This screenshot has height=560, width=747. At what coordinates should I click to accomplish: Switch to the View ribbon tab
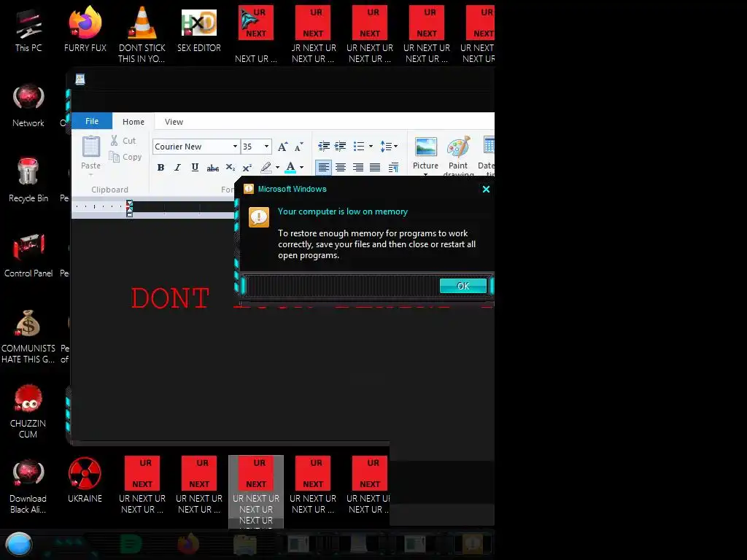pyautogui.click(x=174, y=122)
